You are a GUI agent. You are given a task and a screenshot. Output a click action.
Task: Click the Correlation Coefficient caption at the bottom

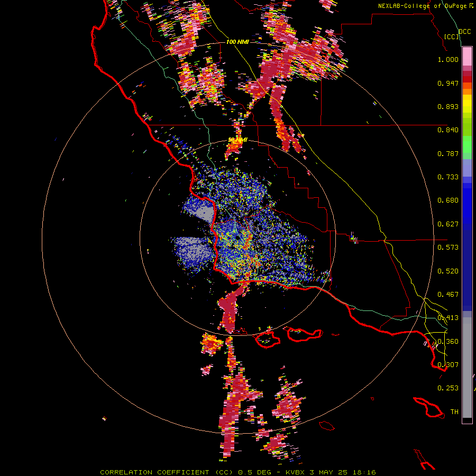pyautogui.click(x=237, y=472)
